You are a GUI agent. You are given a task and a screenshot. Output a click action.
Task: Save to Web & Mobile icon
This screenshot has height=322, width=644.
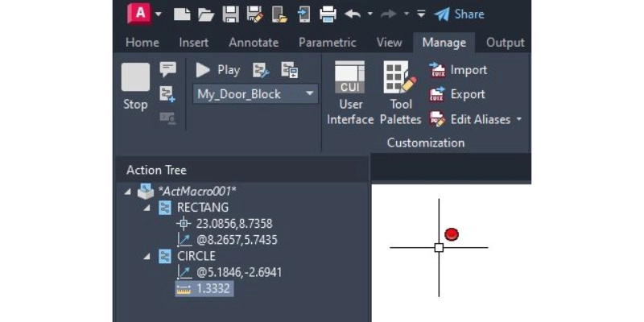click(x=304, y=14)
